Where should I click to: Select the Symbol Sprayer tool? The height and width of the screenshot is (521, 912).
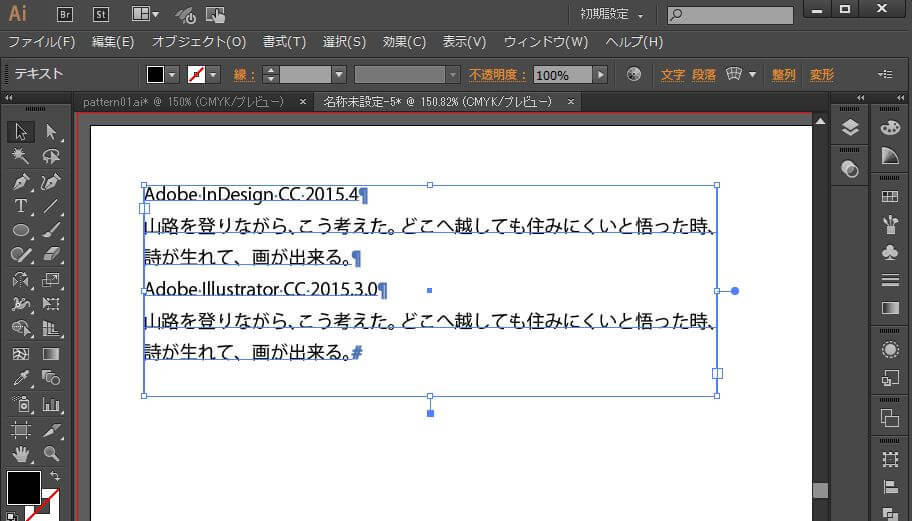tap(21, 404)
